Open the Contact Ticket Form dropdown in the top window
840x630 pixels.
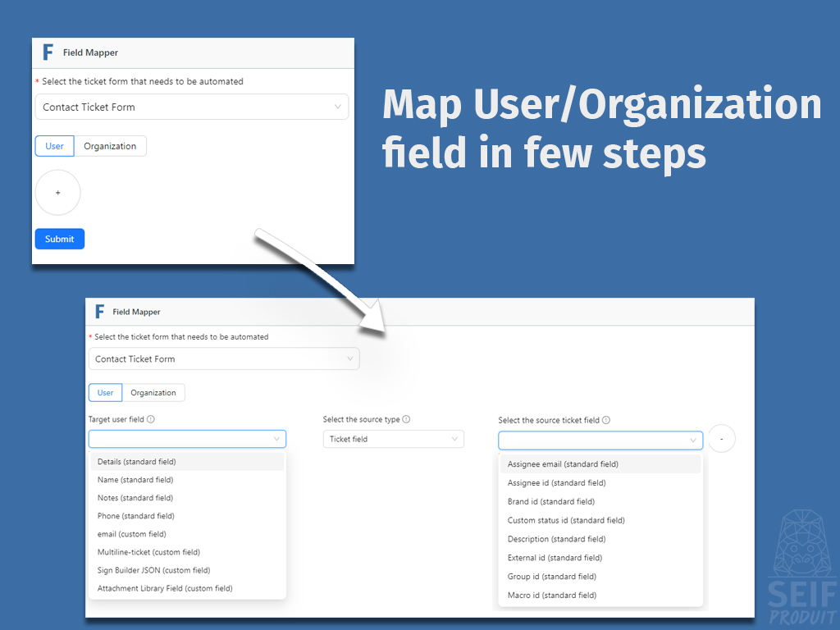tap(191, 107)
